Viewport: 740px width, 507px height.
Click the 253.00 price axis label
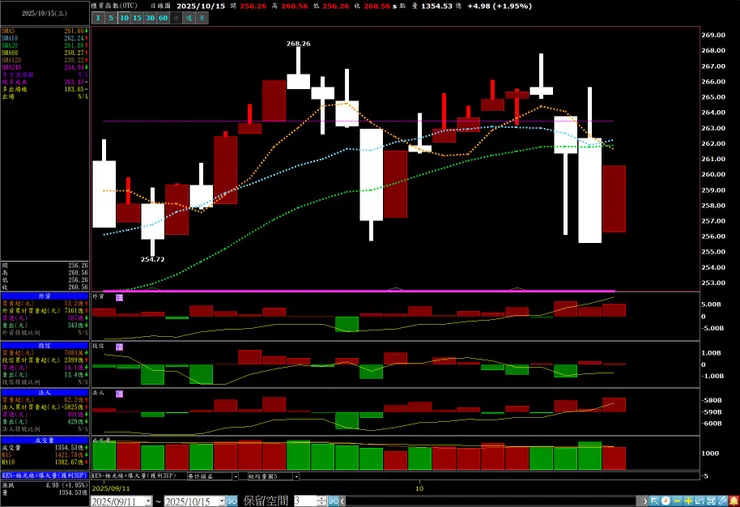point(713,283)
